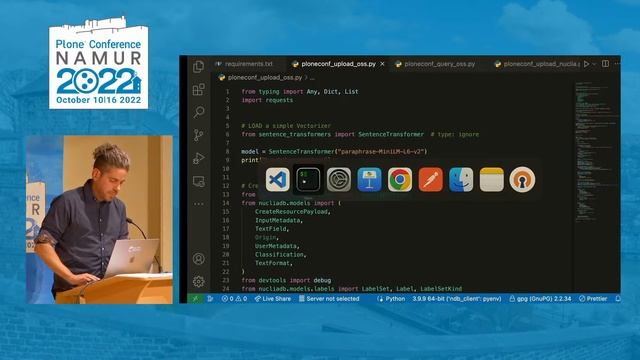Open the Search view magnifier icon
Image resolution: width=640 pixels, height=360 pixels.
199,112
